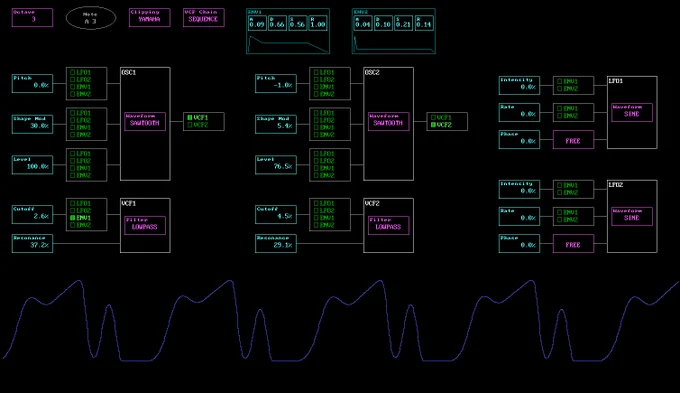Enable ENV1 modulation for OSC1 Level

pyautogui.click(x=72, y=168)
